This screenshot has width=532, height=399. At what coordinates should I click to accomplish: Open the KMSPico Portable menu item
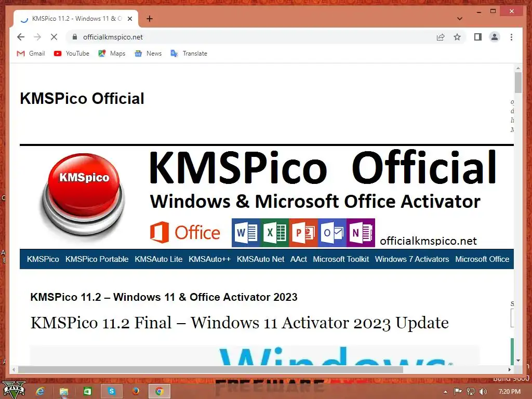click(x=97, y=259)
